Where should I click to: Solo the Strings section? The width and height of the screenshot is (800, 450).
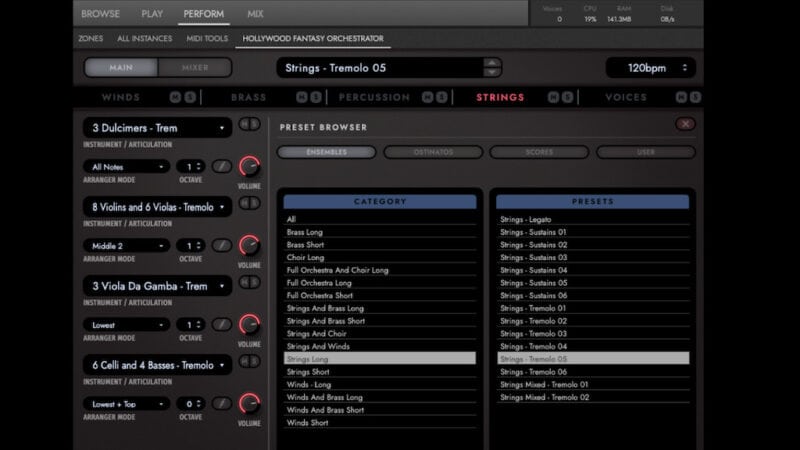coord(567,97)
